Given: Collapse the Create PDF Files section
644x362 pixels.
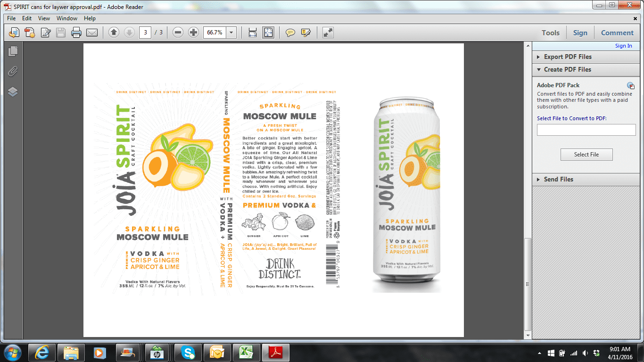Looking at the screenshot, I should (586, 69).
